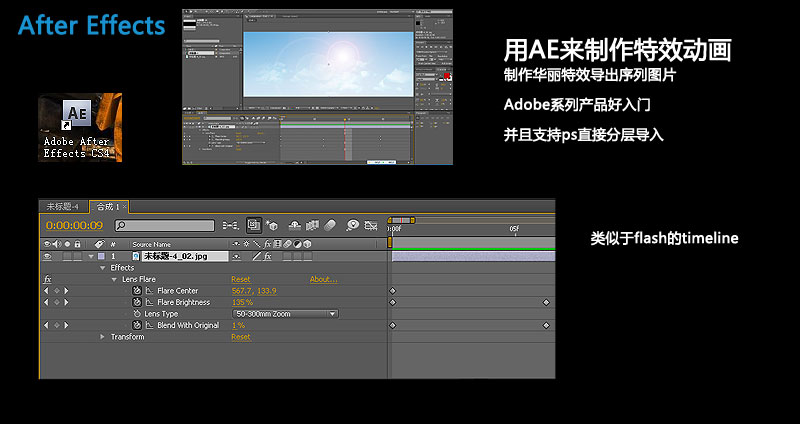Click the Blend With Original value 1 %

click(x=238, y=325)
